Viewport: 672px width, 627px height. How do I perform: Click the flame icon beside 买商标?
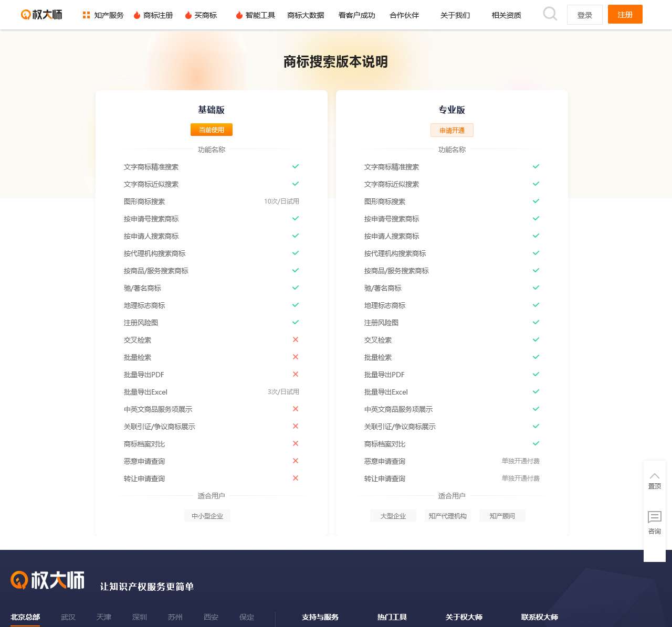tap(188, 15)
